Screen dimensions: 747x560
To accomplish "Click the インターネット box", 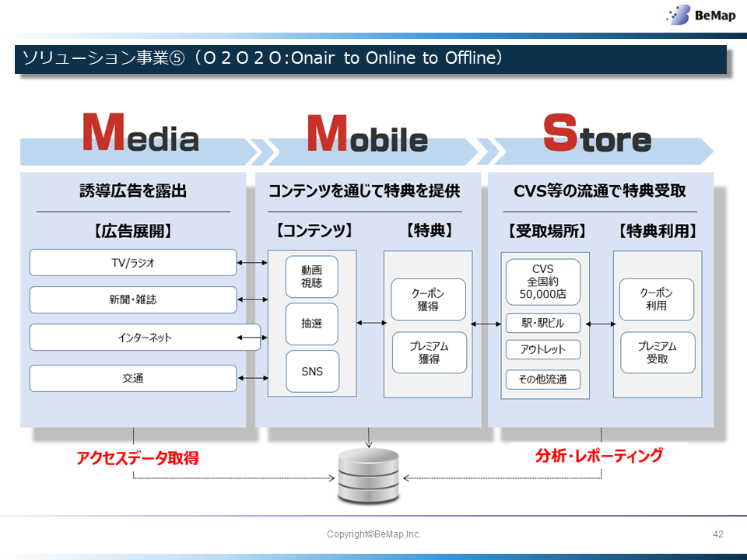I will 134,338.
